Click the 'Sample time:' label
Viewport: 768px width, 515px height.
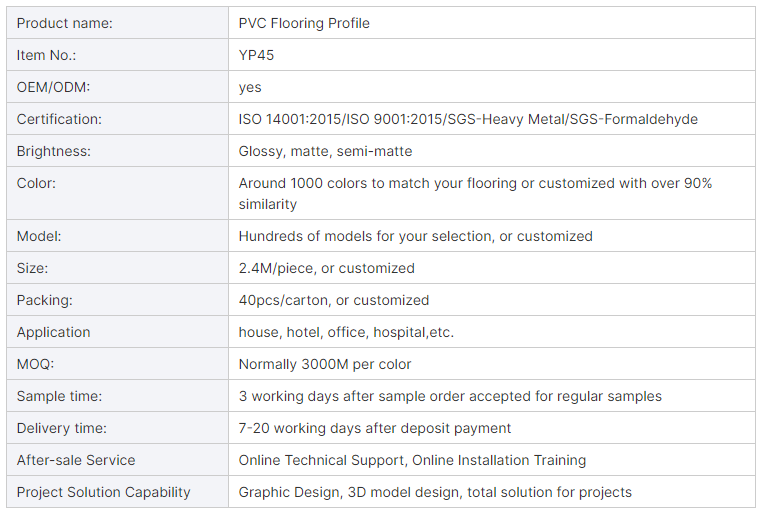[59, 396]
